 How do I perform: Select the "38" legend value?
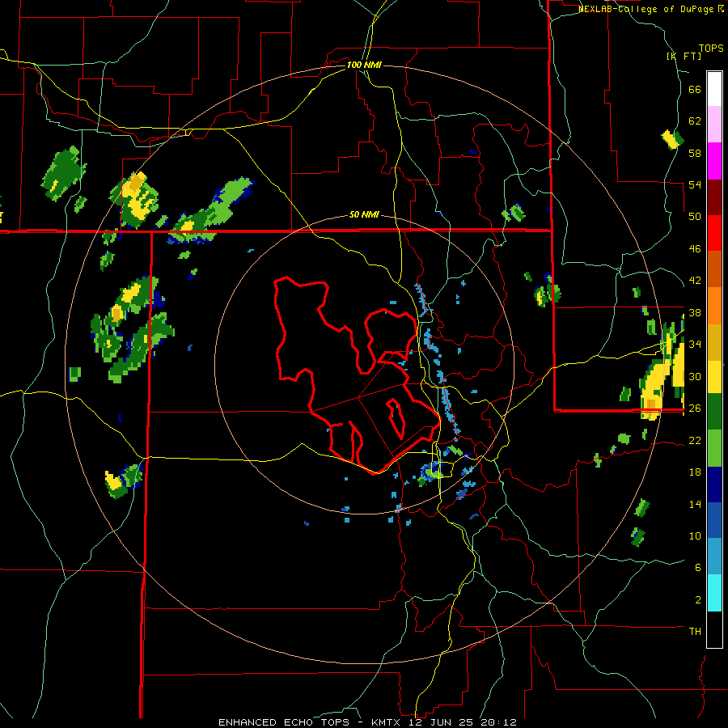click(695, 312)
